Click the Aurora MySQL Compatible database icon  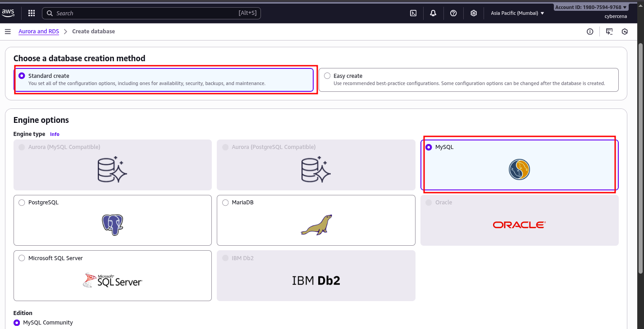click(113, 169)
